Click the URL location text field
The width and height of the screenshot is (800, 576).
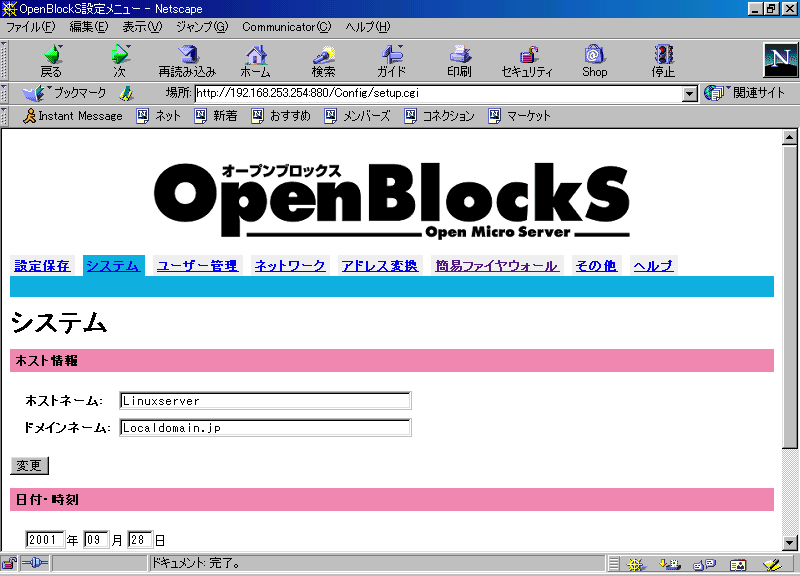click(439, 93)
